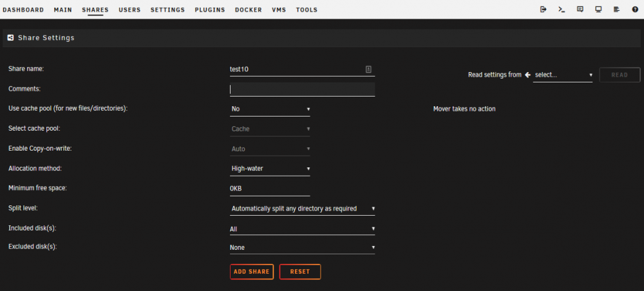
Task: Click the 'Share Settings' heading text
Action: click(x=46, y=38)
